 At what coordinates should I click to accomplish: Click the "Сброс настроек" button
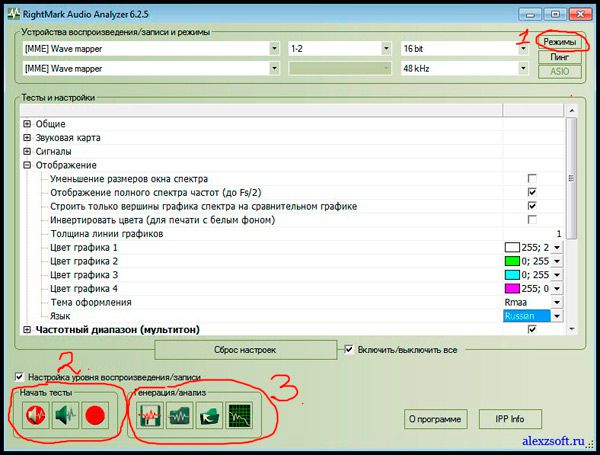coord(245,350)
